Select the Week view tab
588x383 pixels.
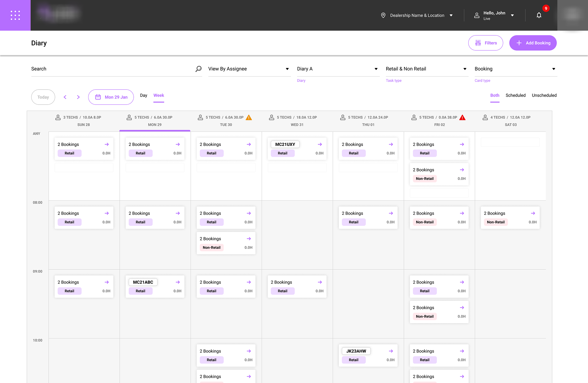pyautogui.click(x=159, y=95)
